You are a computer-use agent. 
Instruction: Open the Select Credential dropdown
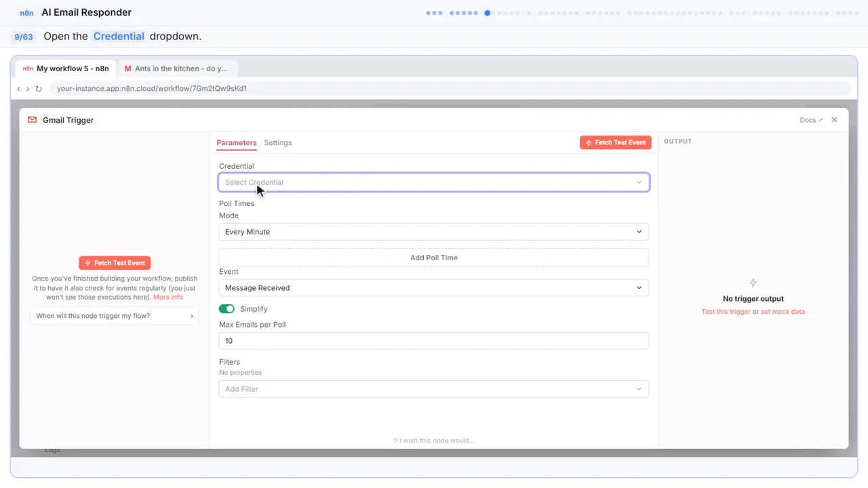(434, 182)
